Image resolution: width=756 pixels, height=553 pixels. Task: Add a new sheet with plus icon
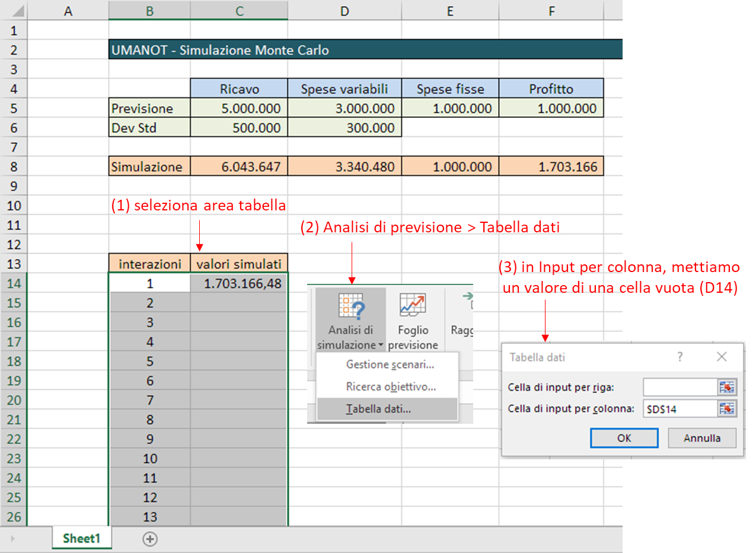tap(150, 539)
